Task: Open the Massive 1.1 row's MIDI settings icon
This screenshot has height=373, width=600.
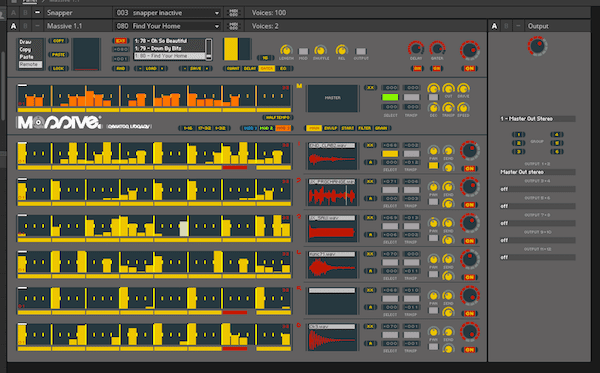Action: point(233,26)
